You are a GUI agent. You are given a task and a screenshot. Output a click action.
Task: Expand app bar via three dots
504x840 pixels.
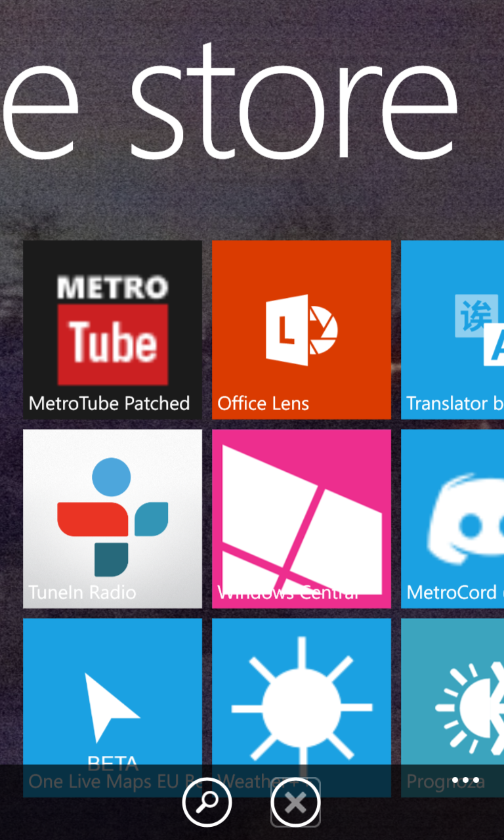(x=466, y=780)
